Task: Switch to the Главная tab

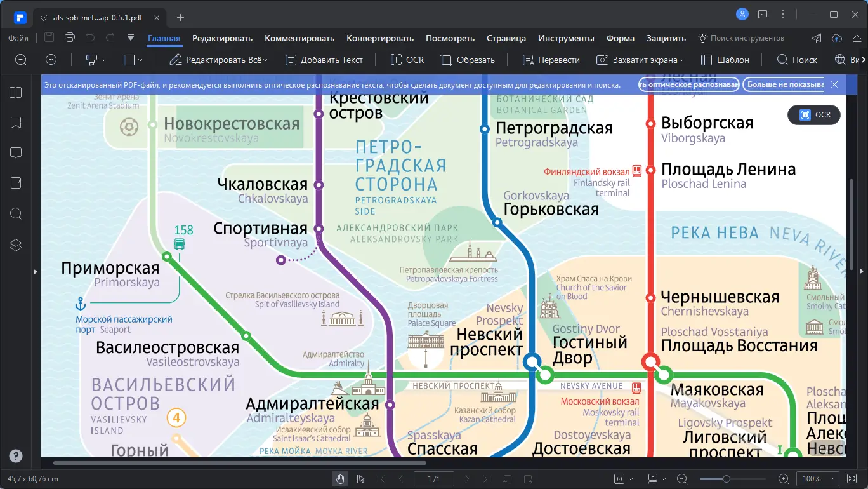Action: coord(164,38)
